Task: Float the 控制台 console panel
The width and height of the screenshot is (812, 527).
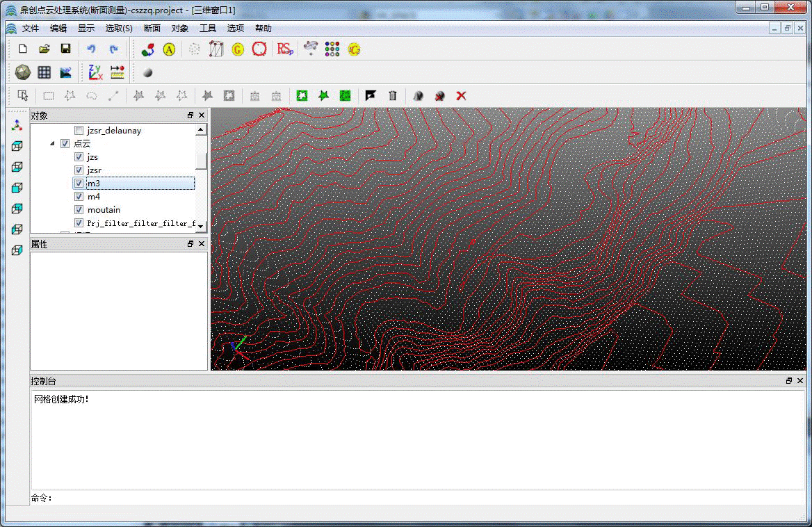Action: pos(789,381)
